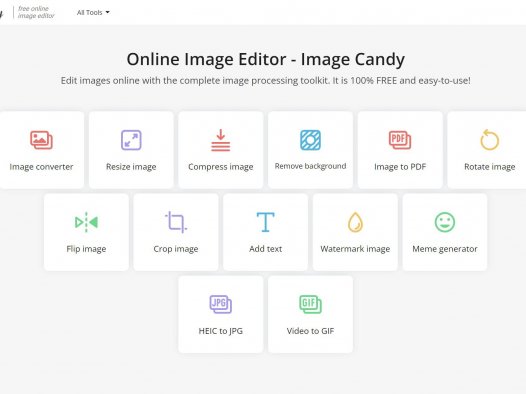Click the Meme generator smiley icon
The height and width of the screenshot is (394, 526).
(x=445, y=222)
